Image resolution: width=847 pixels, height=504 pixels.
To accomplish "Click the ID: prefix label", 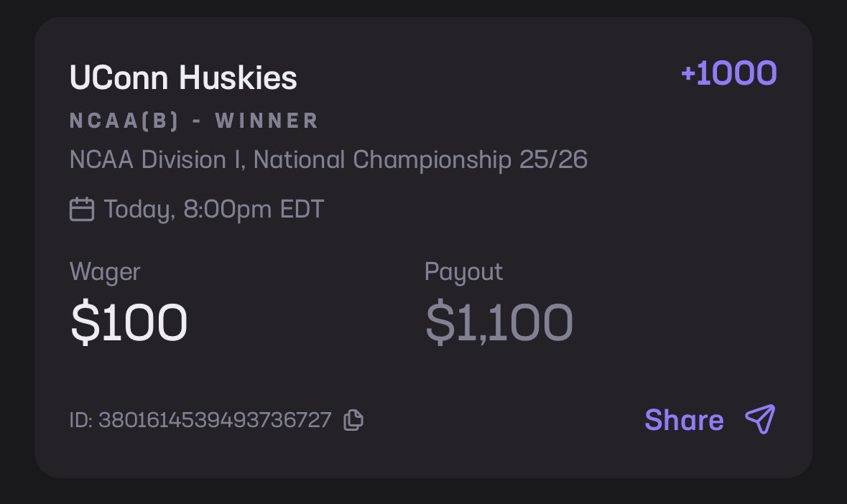I will click(x=81, y=420).
